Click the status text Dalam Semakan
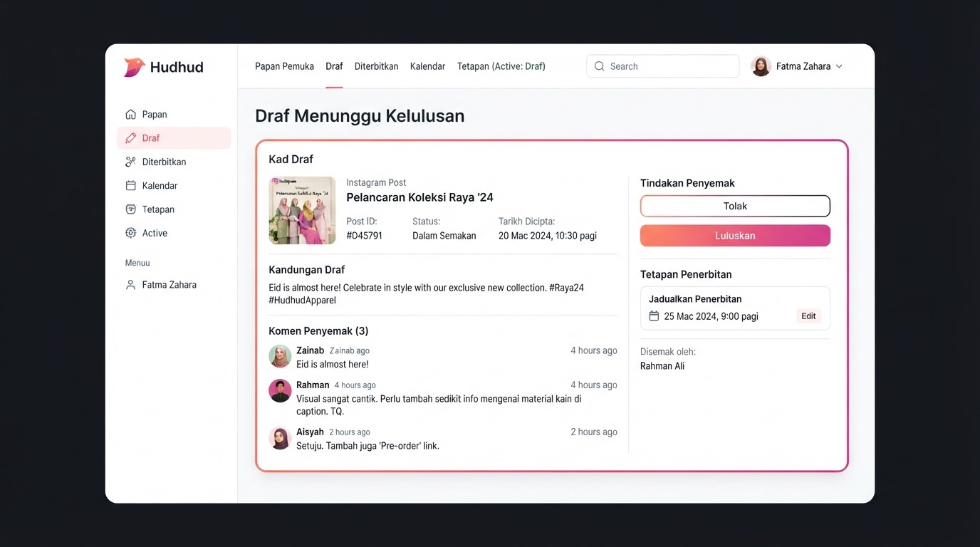The height and width of the screenshot is (547, 980). 444,236
